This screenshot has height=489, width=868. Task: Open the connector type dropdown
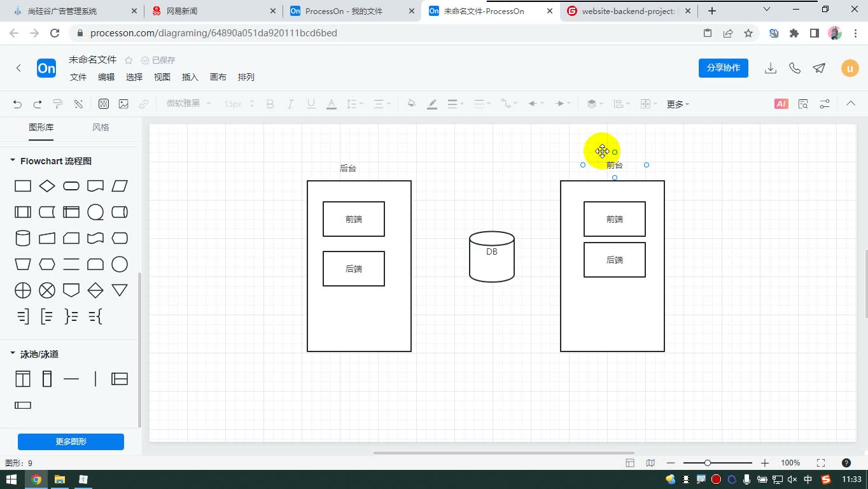pyautogui.click(x=508, y=104)
